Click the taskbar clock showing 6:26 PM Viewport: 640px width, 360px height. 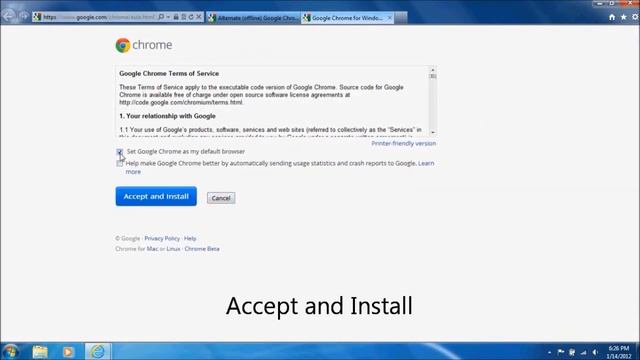[x=619, y=352]
